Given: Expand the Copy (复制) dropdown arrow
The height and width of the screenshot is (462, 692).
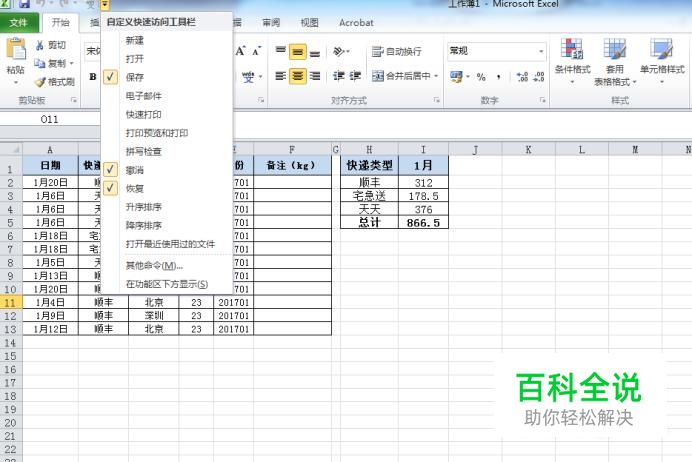Looking at the screenshot, I should pos(71,64).
